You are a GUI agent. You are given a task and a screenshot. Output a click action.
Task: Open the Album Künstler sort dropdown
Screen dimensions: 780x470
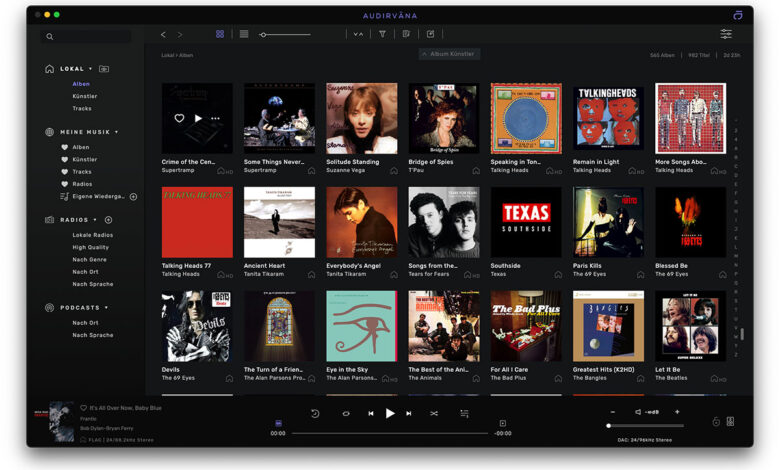(449, 54)
